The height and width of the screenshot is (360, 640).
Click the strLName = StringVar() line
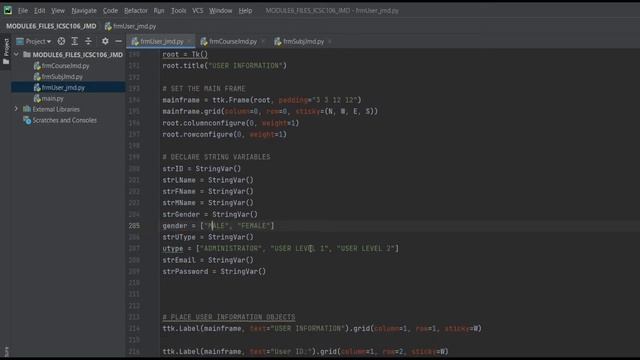click(x=208, y=180)
